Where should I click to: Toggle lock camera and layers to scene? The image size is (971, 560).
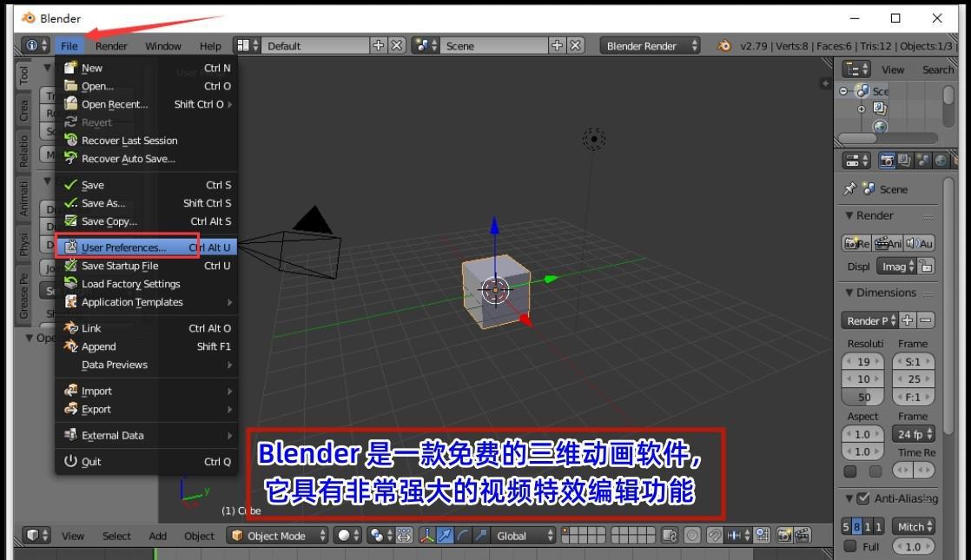pyautogui.click(x=670, y=536)
